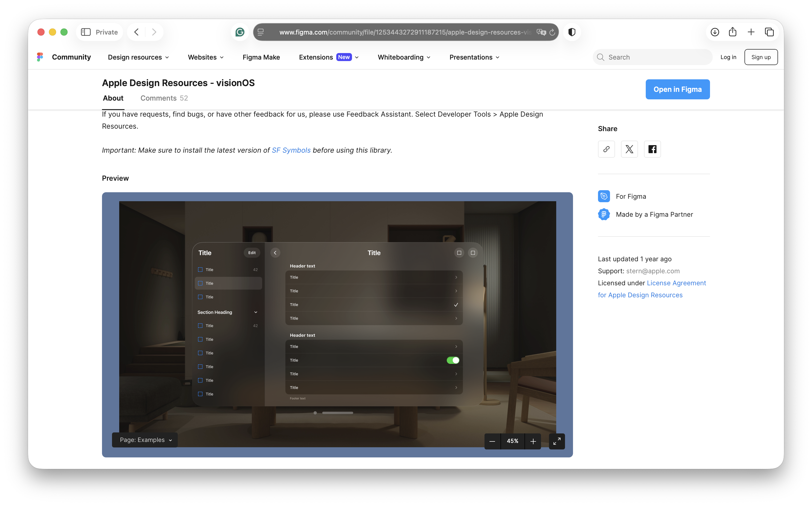Show downloads via the download icon

click(x=715, y=32)
